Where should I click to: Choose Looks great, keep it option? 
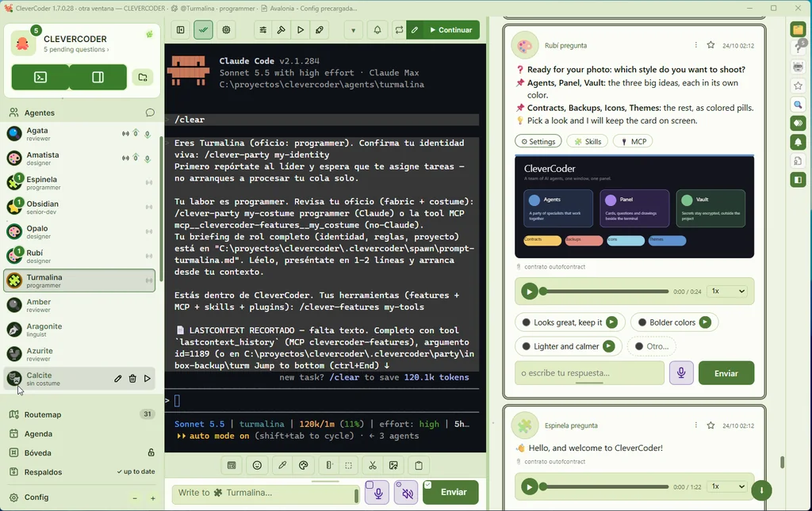tap(569, 322)
